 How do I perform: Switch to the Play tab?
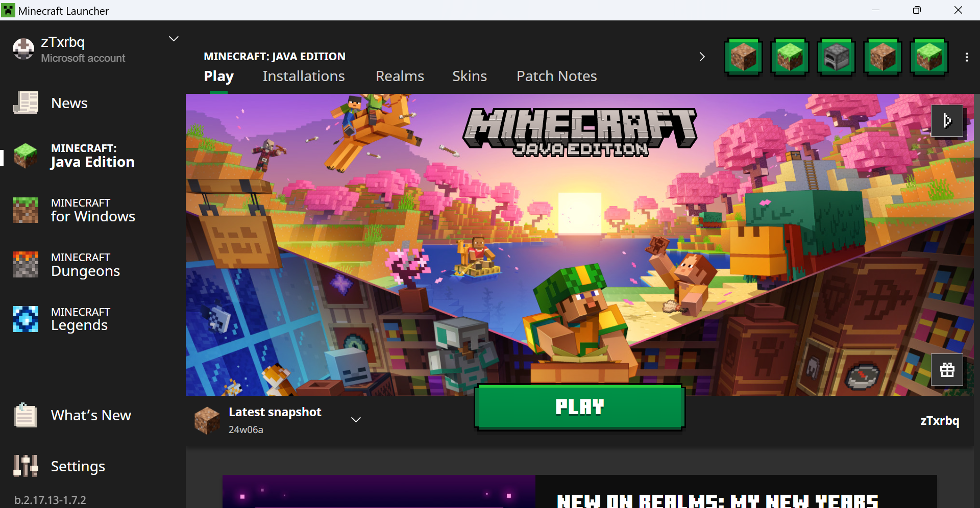pos(219,77)
